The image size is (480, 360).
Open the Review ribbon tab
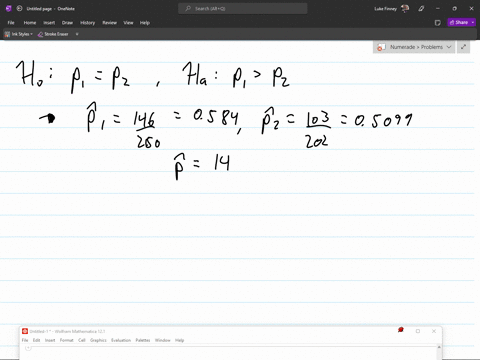(x=109, y=23)
